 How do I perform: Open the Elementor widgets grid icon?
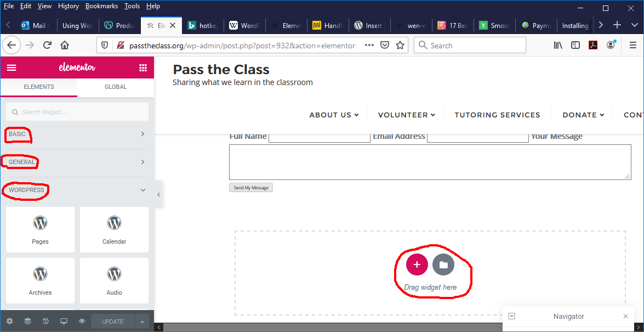pos(143,68)
